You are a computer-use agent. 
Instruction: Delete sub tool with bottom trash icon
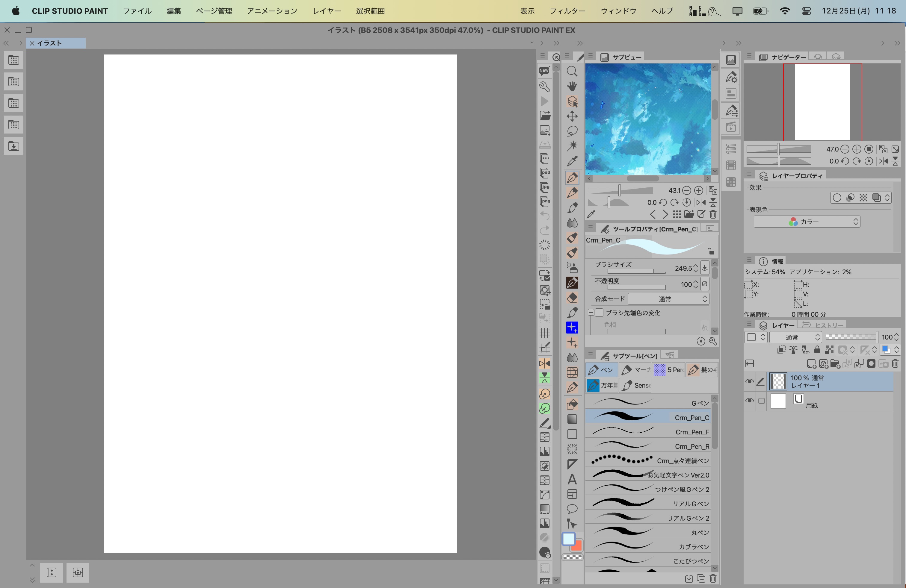[713, 578]
